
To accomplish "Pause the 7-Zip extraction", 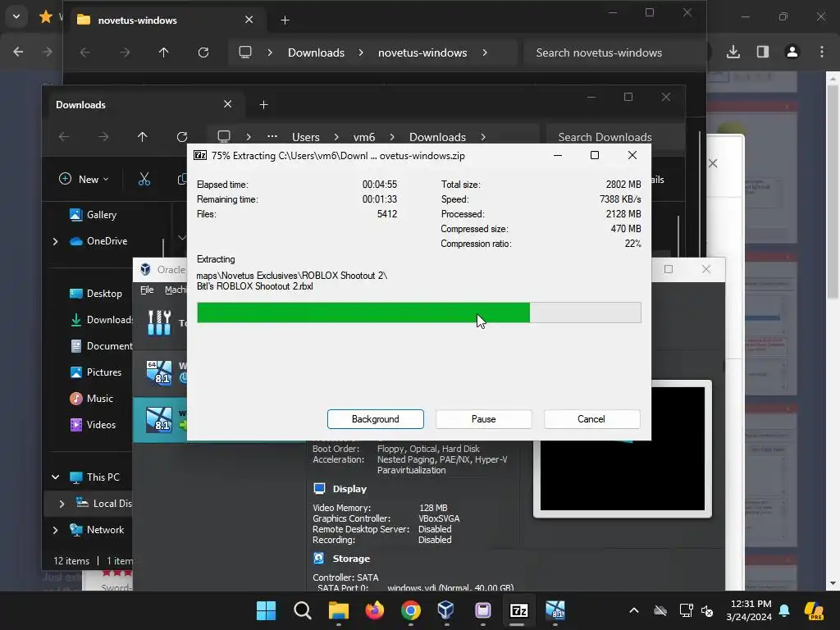I will coord(483,419).
